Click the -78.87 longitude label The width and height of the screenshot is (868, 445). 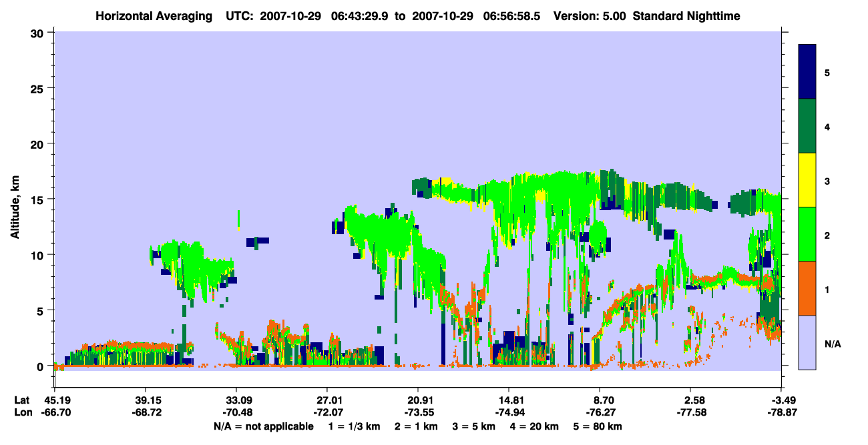pyautogui.click(x=781, y=413)
